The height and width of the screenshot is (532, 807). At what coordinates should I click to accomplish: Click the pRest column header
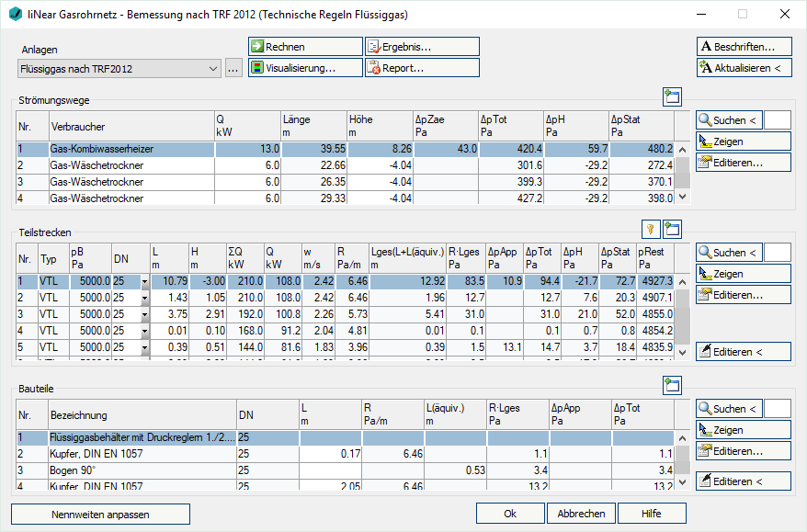coord(655,258)
